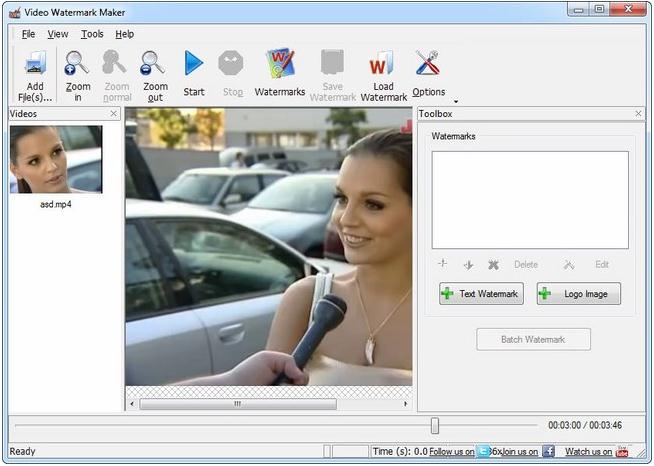
Task: Select the asd.mp4 video thumbnail
Action: (x=56, y=159)
